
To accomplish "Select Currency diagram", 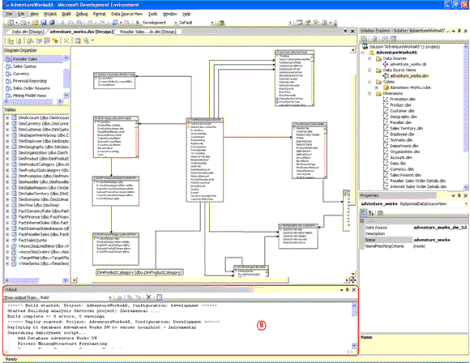I will pos(21,74).
